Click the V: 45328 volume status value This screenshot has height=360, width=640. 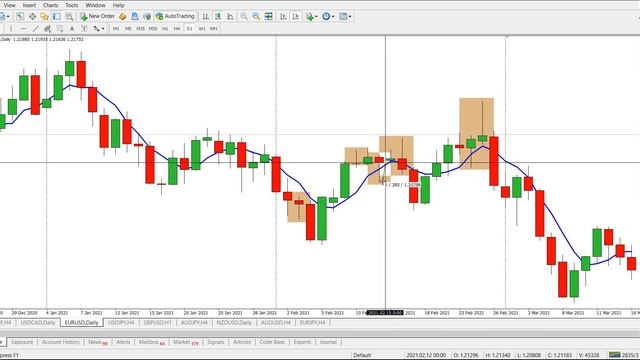point(589,355)
